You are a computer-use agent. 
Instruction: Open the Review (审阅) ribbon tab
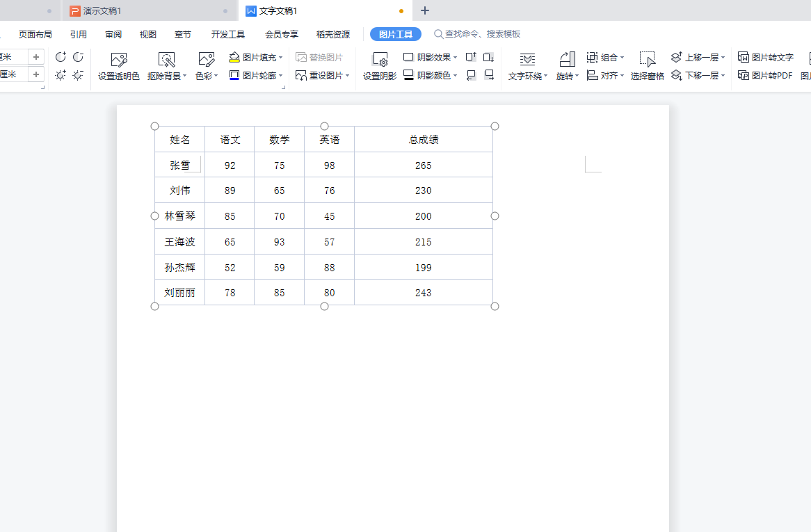click(x=113, y=34)
